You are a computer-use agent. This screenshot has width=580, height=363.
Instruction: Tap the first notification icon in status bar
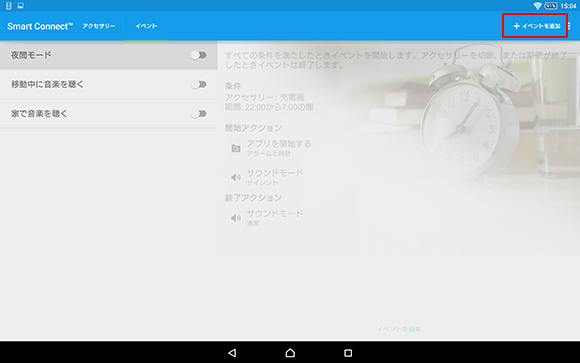click(x=9, y=6)
